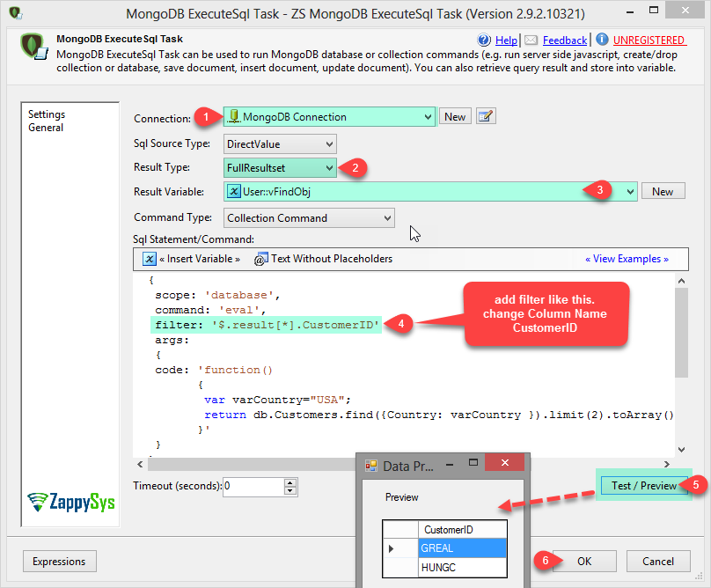Increase timeout with the up arrow

290,482
